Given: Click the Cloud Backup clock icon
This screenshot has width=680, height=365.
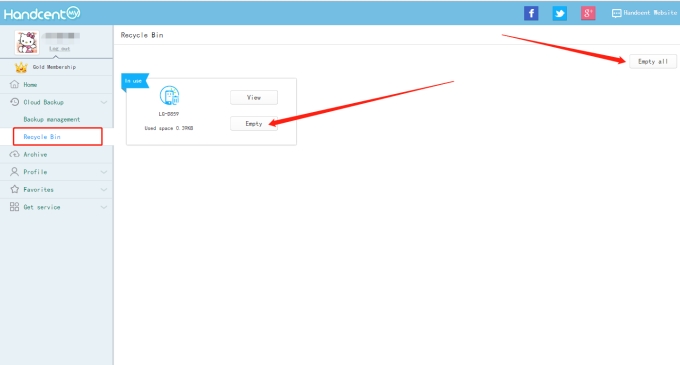Looking at the screenshot, I should pos(14,102).
